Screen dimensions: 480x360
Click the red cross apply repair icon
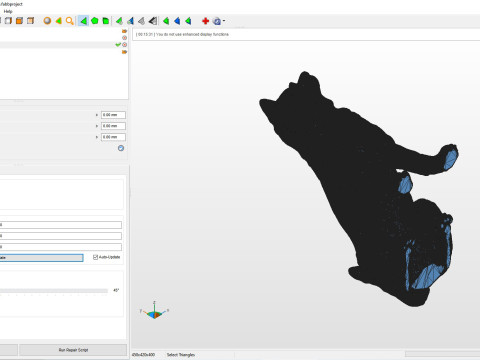pyautogui.click(x=205, y=21)
